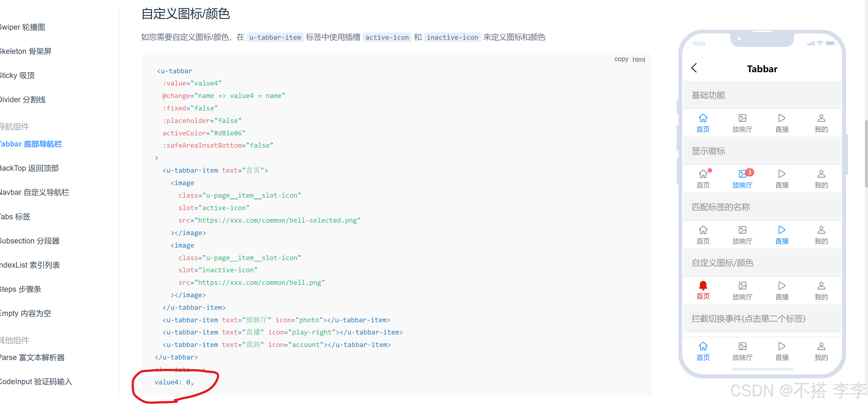This screenshot has width=868, height=405.
Task: Click the home icon with red dot badge
Action: pyautogui.click(x=703, y=174)
